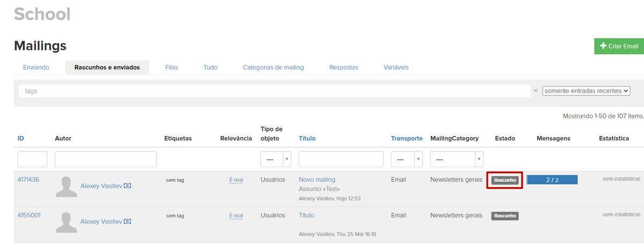Open the 'Novo mailing' title link
The width and height of the screenshot is (644, 243).
(x=317, y=180)
